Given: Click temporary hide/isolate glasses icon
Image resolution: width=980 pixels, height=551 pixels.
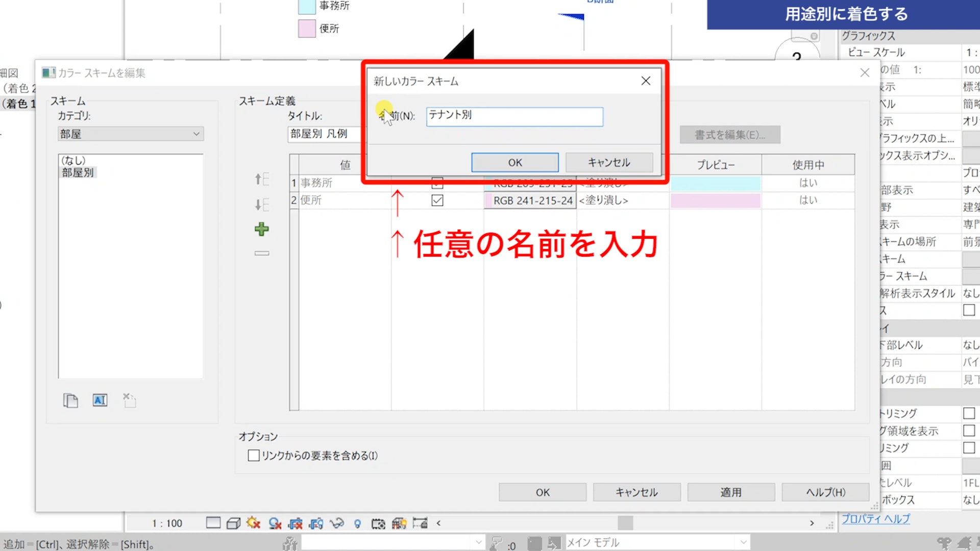Looking at the screenshot, I should point(336,523).
